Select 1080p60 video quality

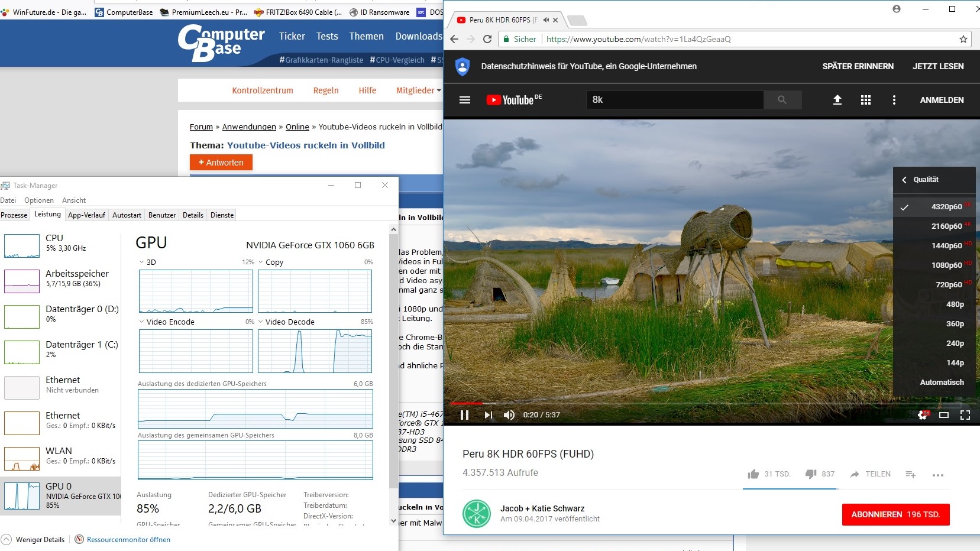point(934,265)
